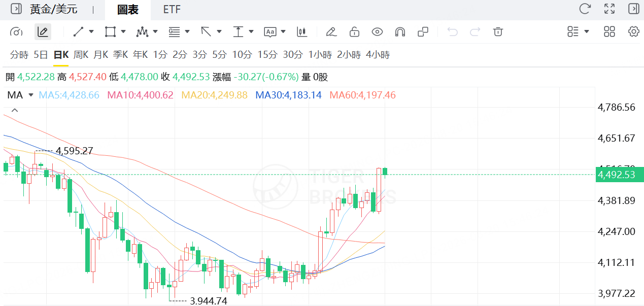Viewport: 644px width, 306px height.
Task: Open the grid multi-chart layout
Action: coord(609,31)
